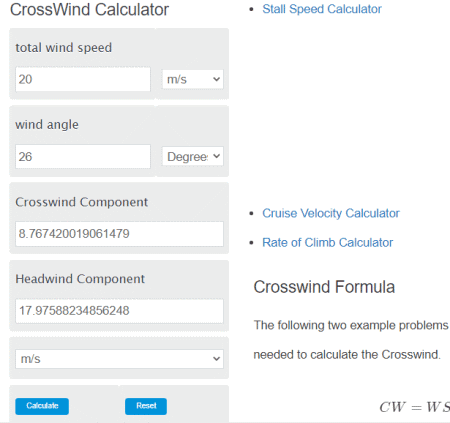This screenshot has width=450, height=423.
Task: Open the Rate of Climb Calculator link
Action: pos(327,243)
